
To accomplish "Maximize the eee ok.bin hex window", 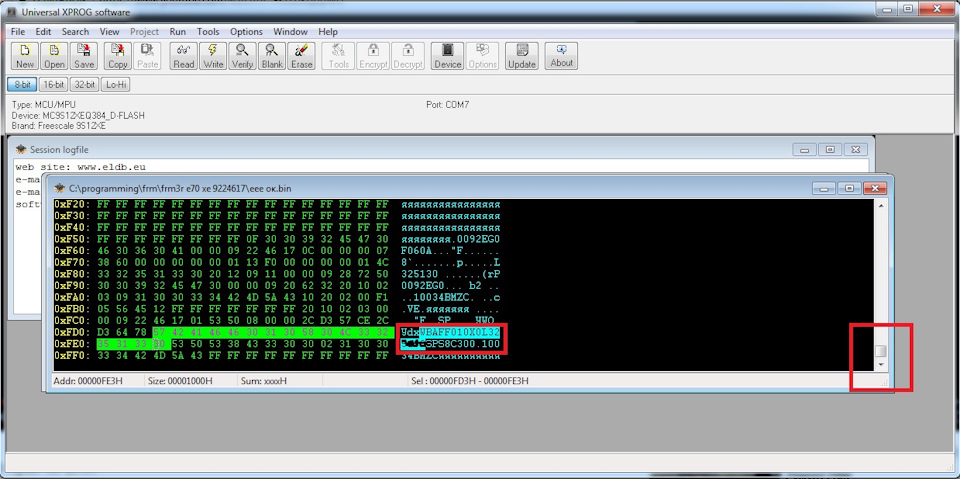I will click(x=849, y=188).
